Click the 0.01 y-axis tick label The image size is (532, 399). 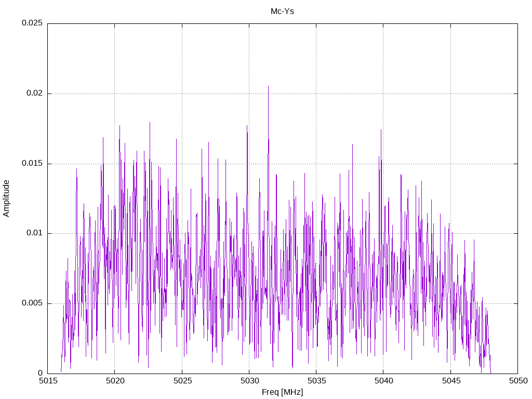pos(35,233)
